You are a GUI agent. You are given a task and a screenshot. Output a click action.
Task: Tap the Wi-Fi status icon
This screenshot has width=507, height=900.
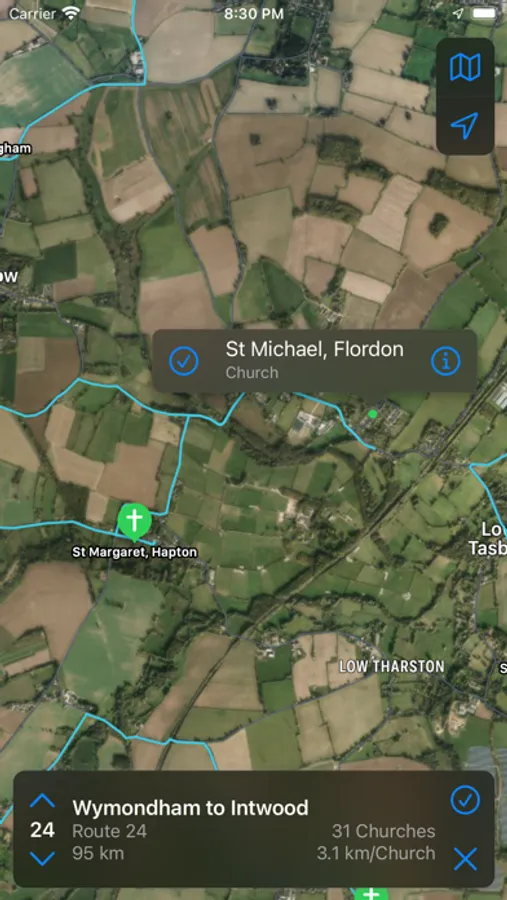pos(71,14)
